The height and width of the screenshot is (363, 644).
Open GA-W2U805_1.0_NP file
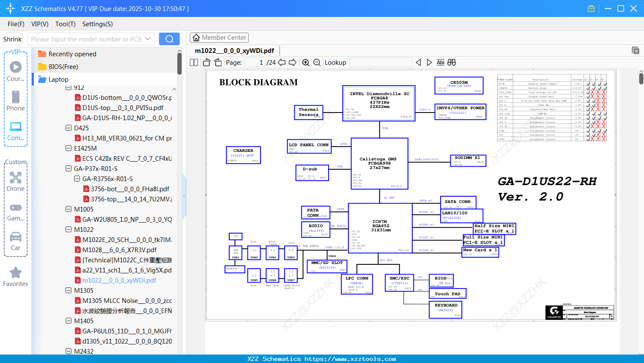[123, 219]
